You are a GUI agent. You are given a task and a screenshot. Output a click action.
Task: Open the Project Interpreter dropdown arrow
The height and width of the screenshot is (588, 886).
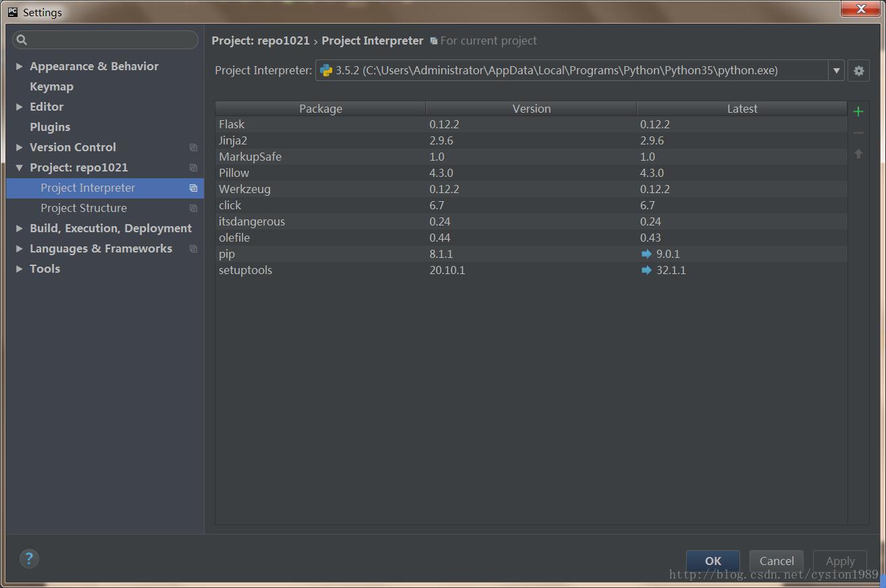[x=836, y=70]
